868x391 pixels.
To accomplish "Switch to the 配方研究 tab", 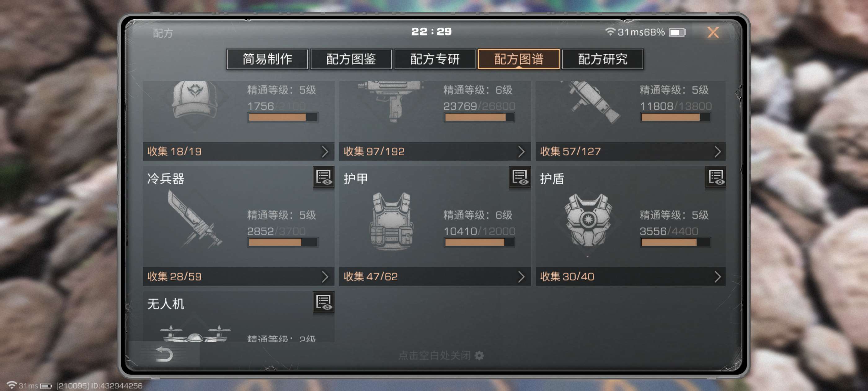I will 603,59.
